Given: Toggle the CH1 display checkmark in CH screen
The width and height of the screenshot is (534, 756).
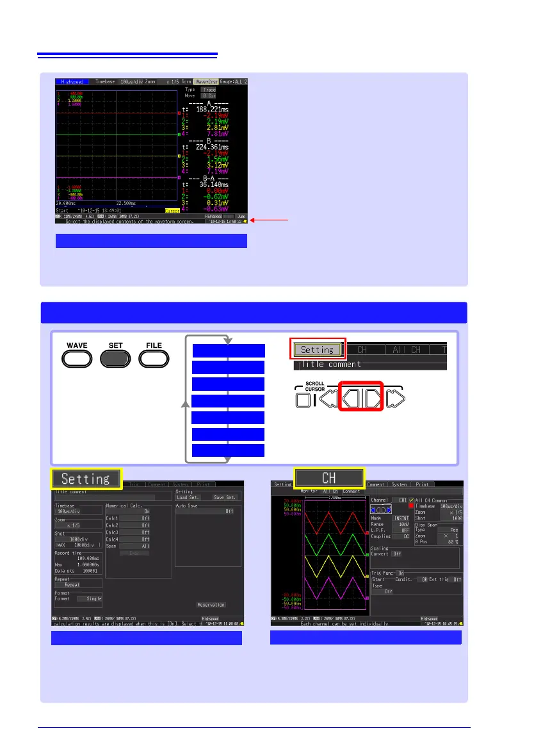Looking at the screenshot, I should pos(411,500).
